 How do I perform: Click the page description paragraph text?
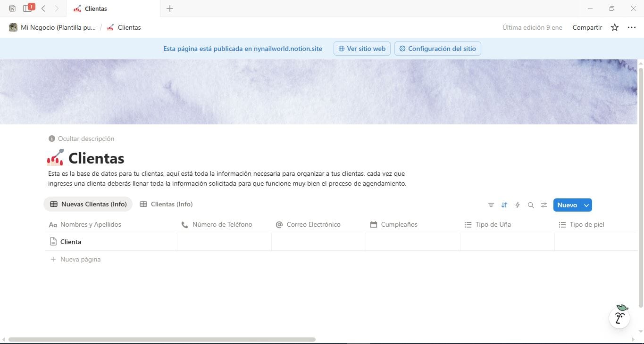(227, 179)
